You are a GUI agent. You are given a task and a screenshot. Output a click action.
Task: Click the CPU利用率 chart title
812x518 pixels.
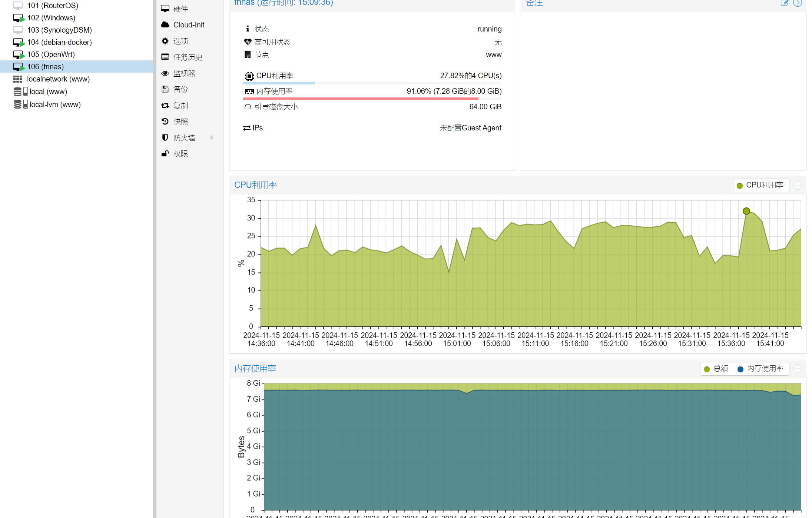click(x=256, y=185)
